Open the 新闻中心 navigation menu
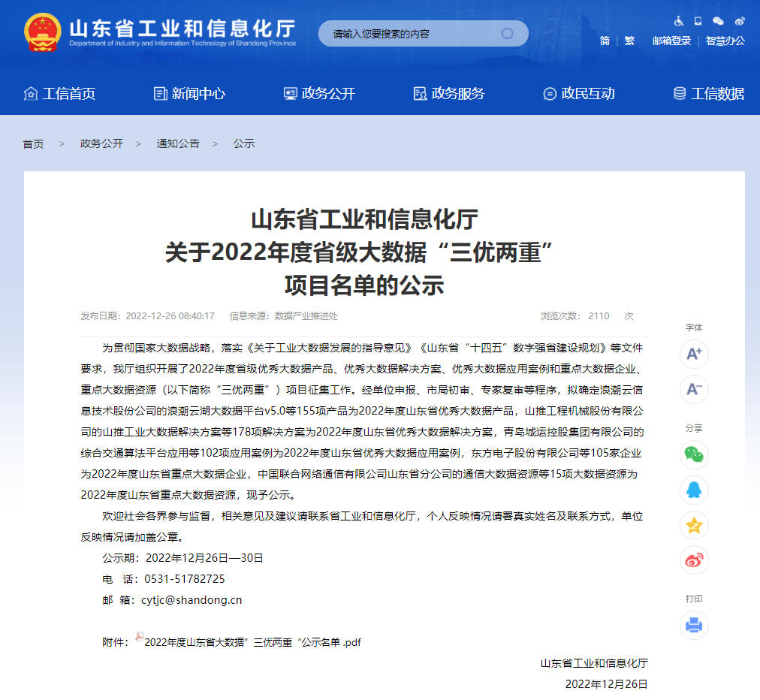760x700 pixels. (x=198, y=94)
